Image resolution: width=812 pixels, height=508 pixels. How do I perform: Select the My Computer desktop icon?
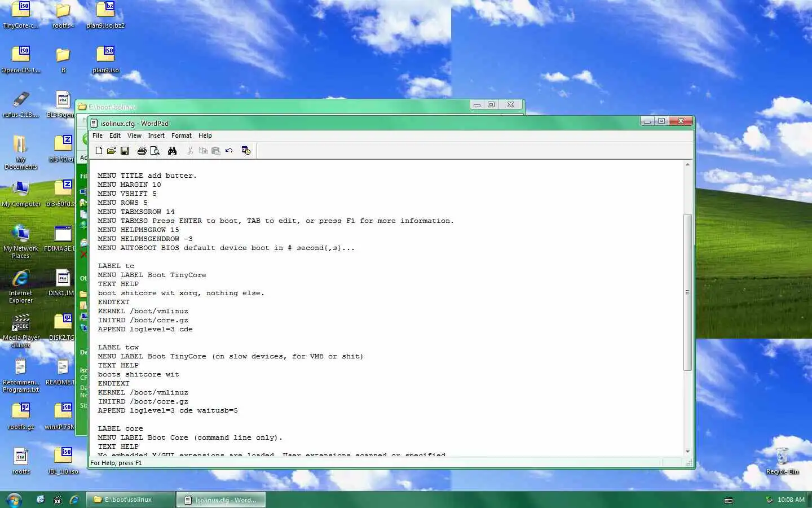tap(21, 194)
